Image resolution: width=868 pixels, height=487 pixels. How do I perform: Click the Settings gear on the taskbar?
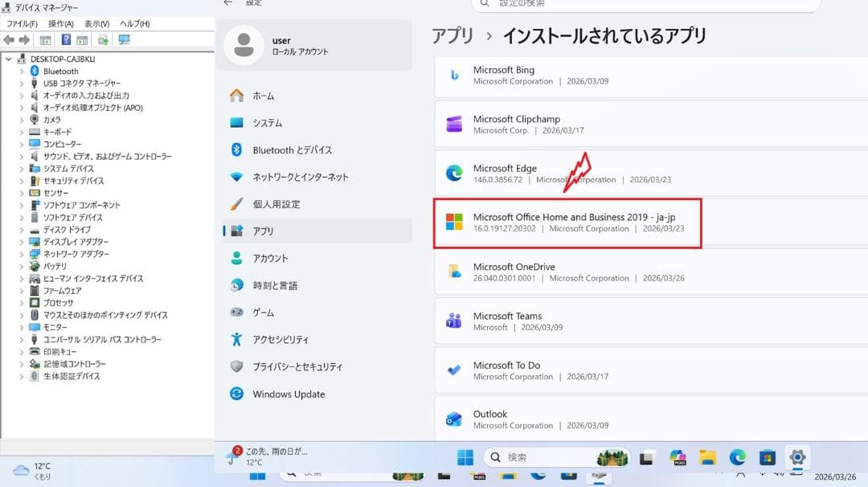(x=797, y=458)
